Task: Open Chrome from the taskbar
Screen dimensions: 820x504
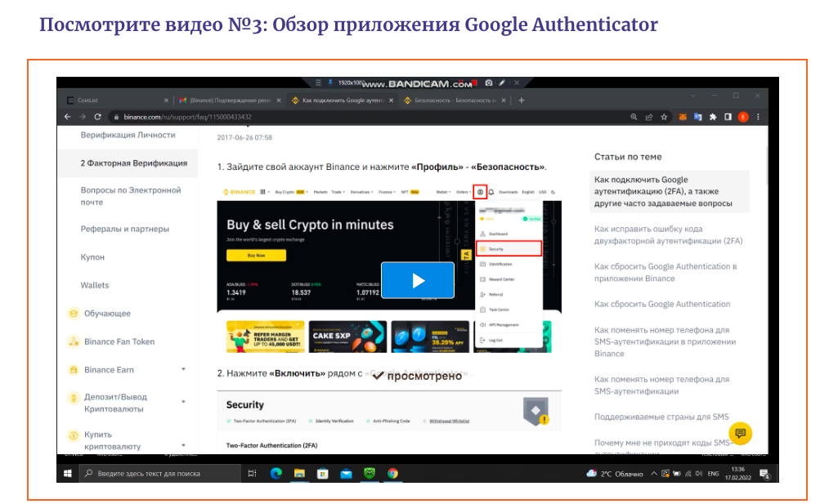Action: tap(392, 473)
